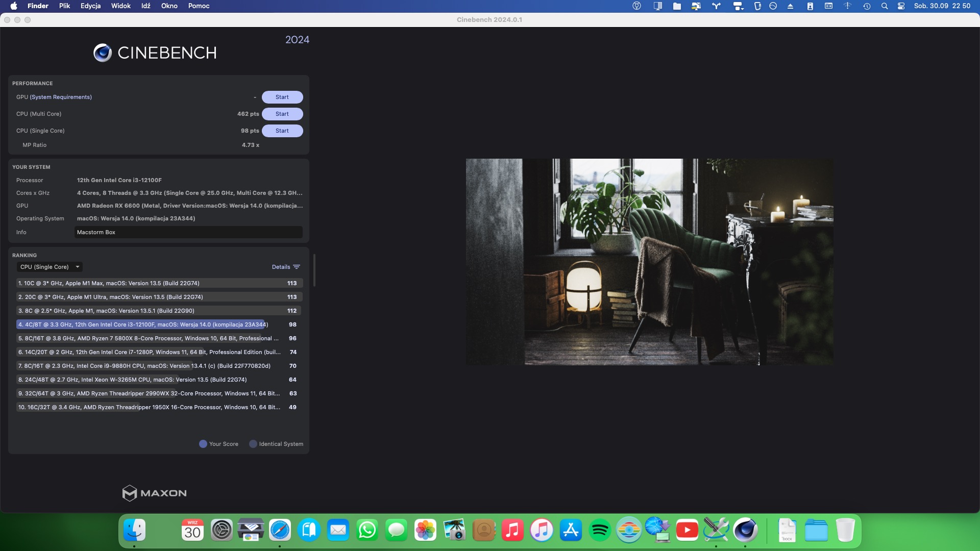
Task: Start the GPU benchmark test
Action: (282, 97)
